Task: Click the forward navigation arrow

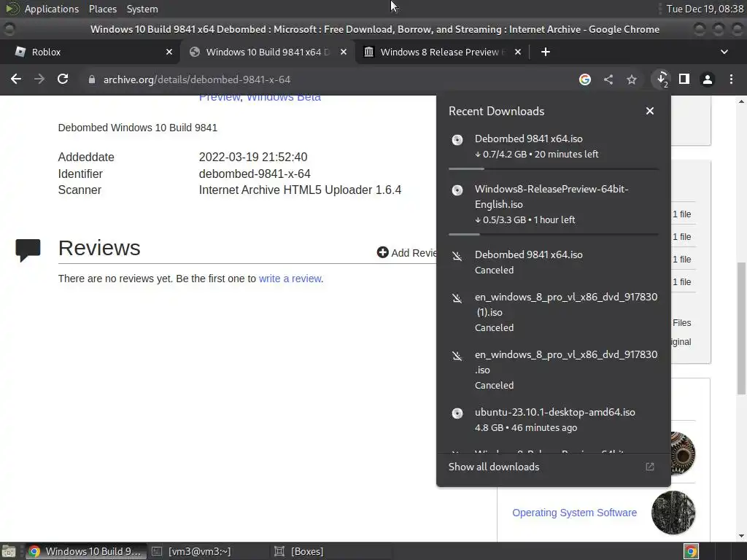Action: click(x=39, y=79)
